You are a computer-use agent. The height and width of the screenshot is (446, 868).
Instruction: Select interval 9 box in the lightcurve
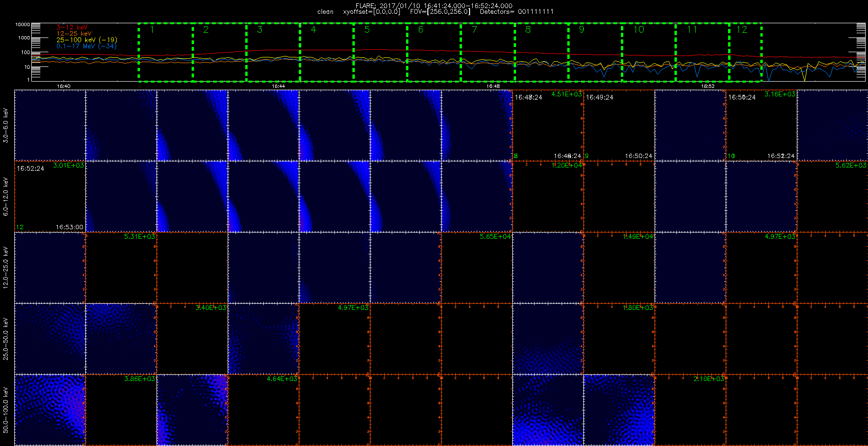[x=595, y=52]
